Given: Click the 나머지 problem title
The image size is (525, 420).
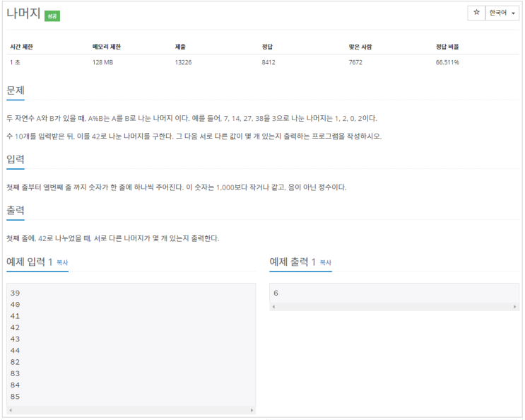Looking at the screenshot, I should click(23, 13).
